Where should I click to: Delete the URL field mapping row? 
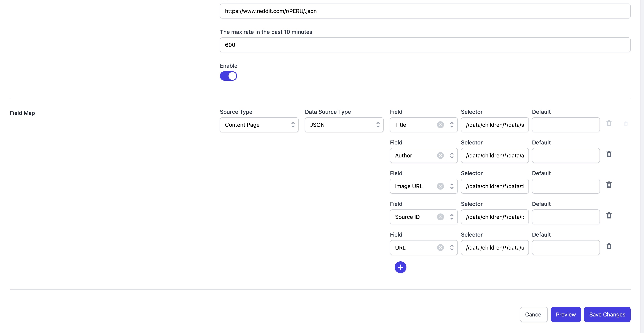coord(609,246)
